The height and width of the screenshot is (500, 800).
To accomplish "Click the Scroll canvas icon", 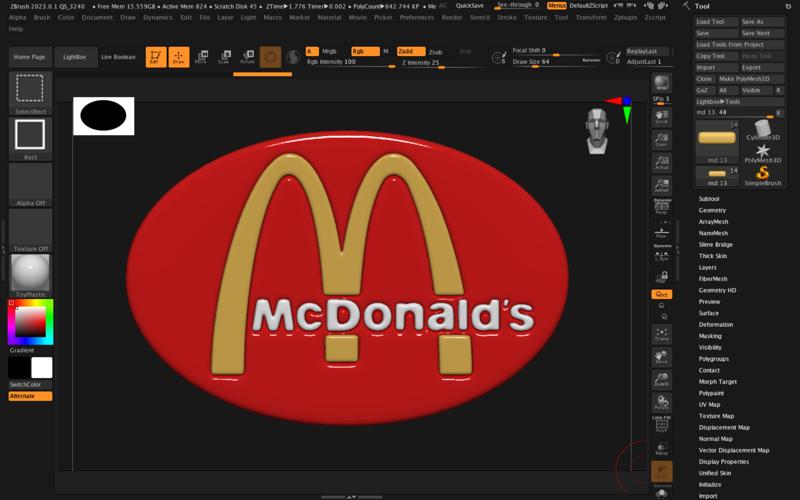I will pyautogui.click(x=661, y=117).
